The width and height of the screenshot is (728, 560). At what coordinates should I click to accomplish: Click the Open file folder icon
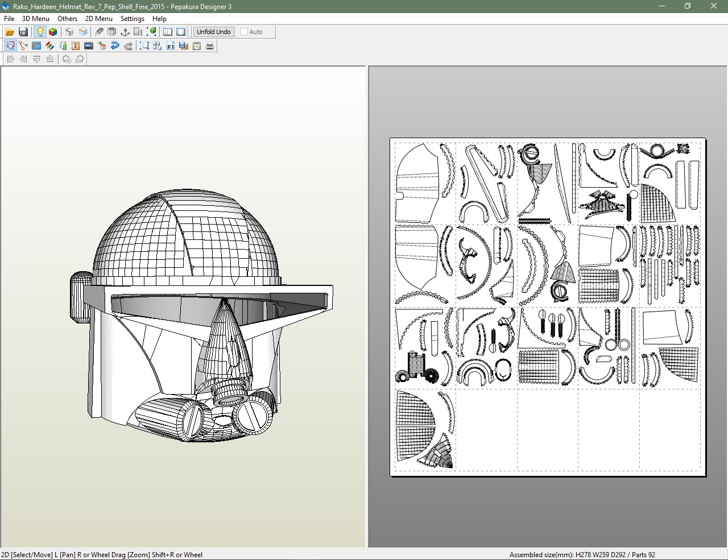(x=10, y=32)
